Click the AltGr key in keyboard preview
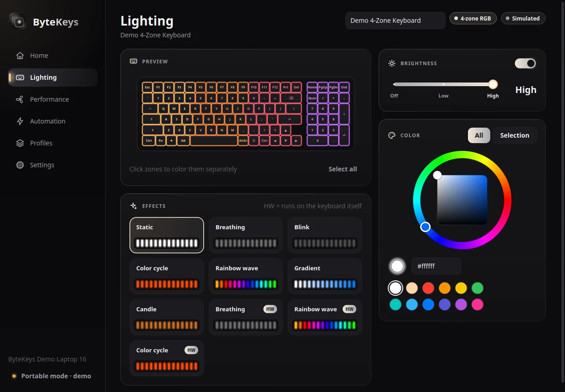 [x=243, y=141]
